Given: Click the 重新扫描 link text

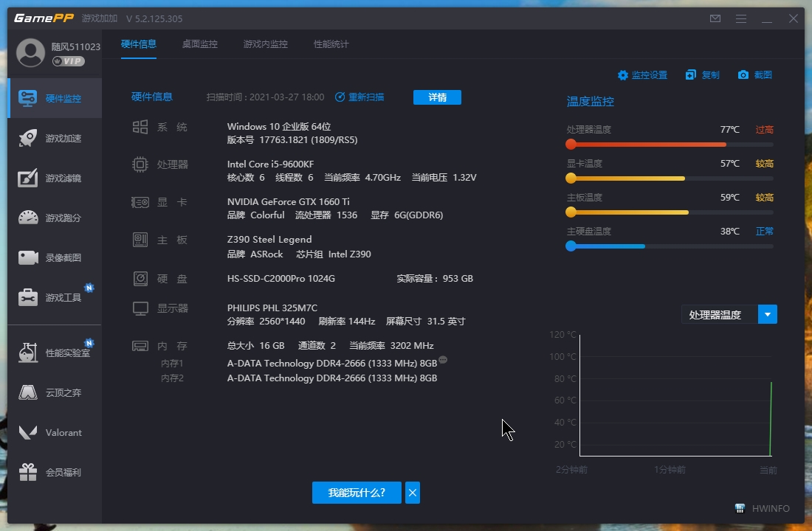Looking at the screenshot, I should click(x=366, y=97).
